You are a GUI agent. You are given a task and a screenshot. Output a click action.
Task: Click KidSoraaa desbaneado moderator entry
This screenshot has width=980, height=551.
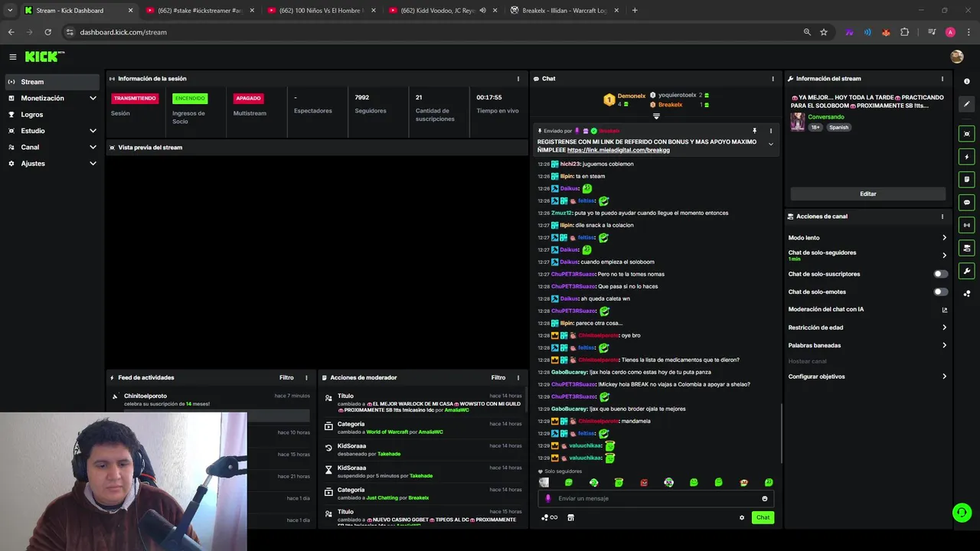pyautogui.click(x=422, y=450)
